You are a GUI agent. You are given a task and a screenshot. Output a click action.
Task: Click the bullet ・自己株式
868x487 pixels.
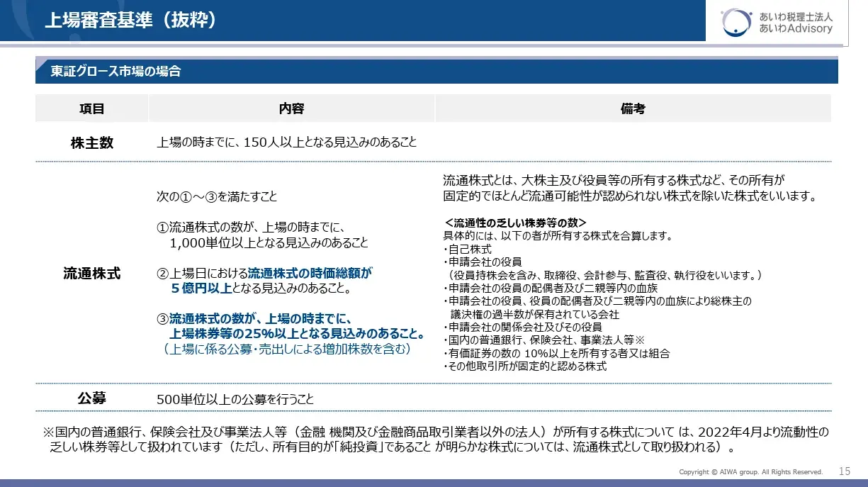(x=467, y=249)
